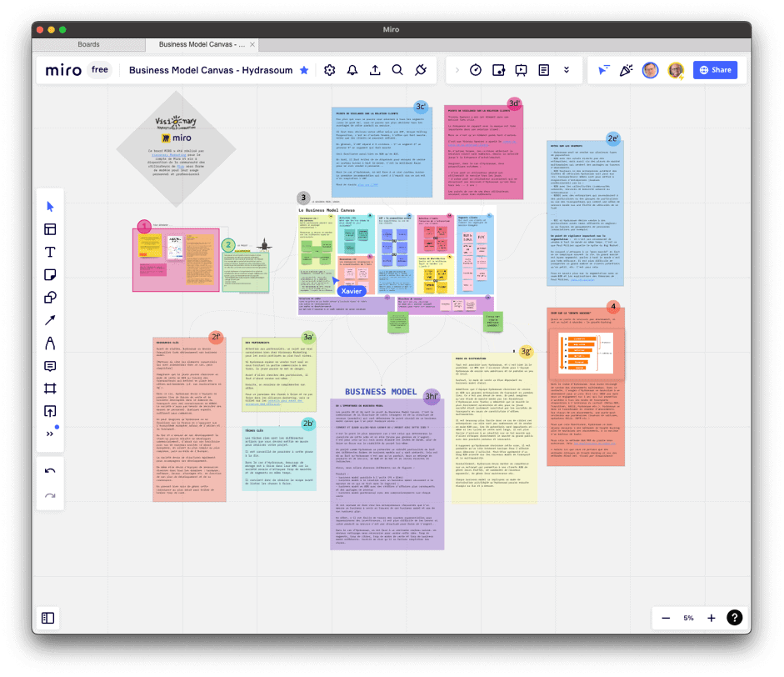
Task: Start presentation mode icon
Action: tap(521, 70)
